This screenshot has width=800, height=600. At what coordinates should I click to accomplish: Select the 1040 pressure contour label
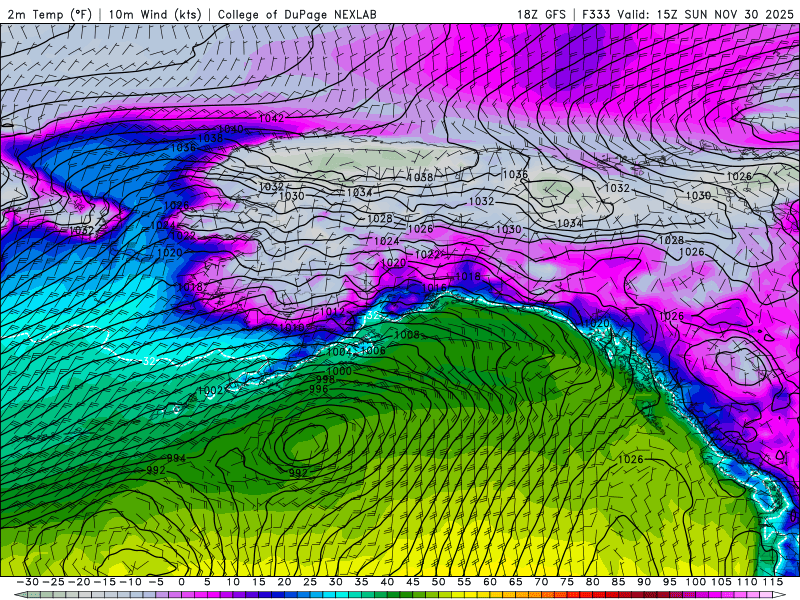231,129
